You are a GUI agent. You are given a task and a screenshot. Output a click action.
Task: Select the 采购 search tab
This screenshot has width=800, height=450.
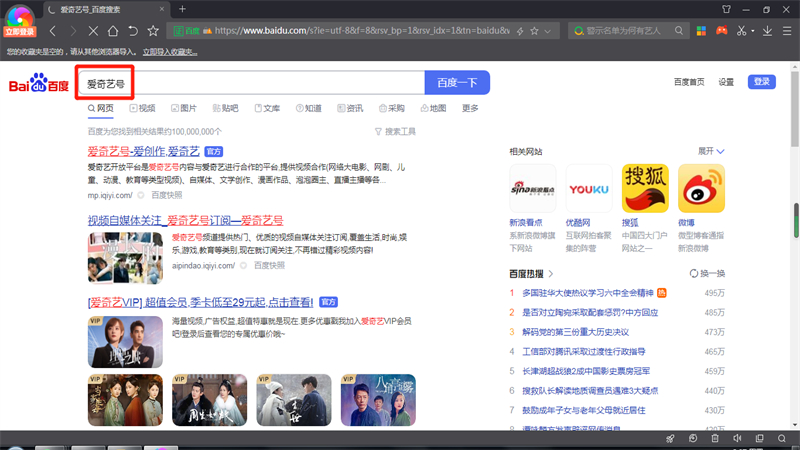click(x=392, y=108)
